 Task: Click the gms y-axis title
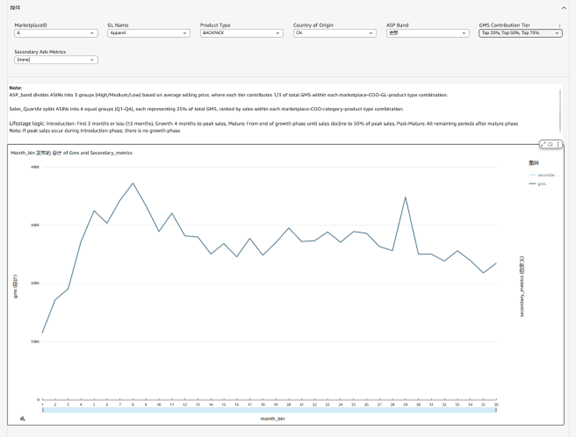[x=15, y=286]
